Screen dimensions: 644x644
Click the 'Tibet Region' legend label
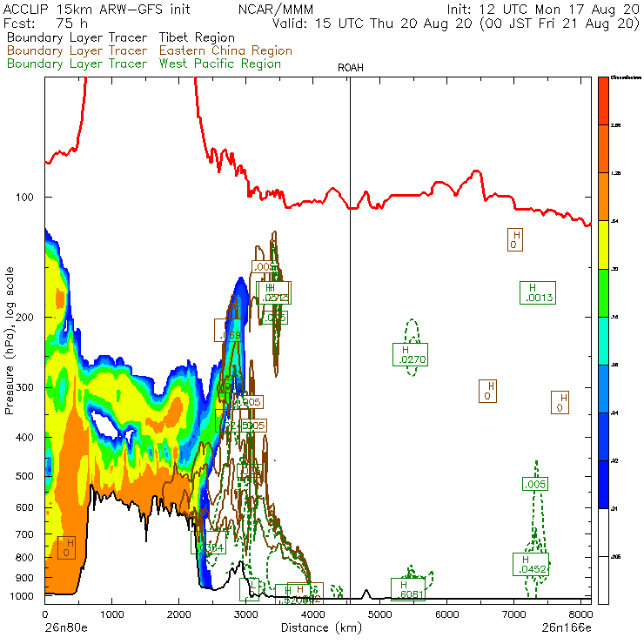coord(197,37)
